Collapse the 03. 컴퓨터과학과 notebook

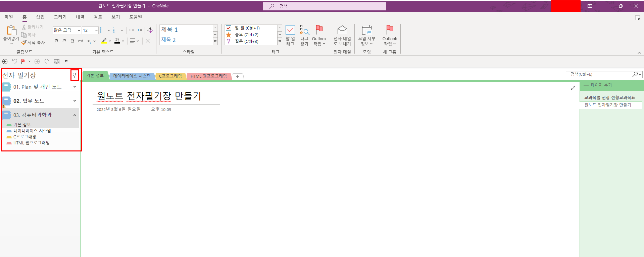pos(75,115)
